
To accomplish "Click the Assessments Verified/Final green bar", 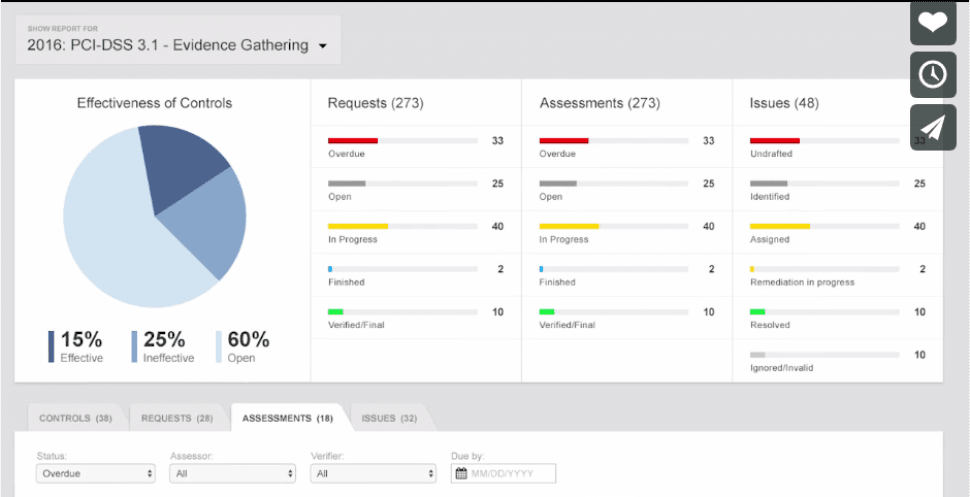I will pyautogui.click(x=547, y=312).
